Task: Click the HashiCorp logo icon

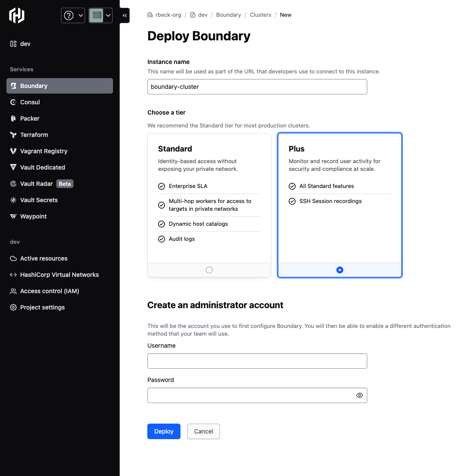Action: pyautogui.click(x=17, y=15)
